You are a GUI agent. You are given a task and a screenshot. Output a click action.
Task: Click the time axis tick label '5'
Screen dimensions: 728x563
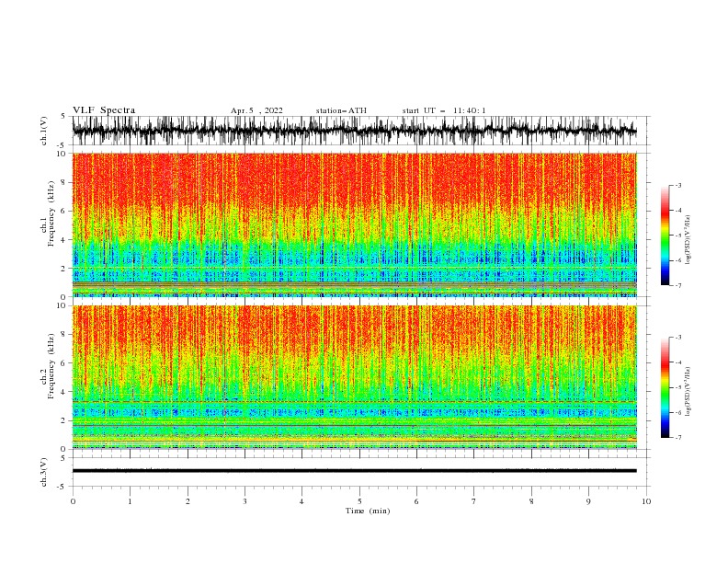pyautogui.click(x=359, y=501)
